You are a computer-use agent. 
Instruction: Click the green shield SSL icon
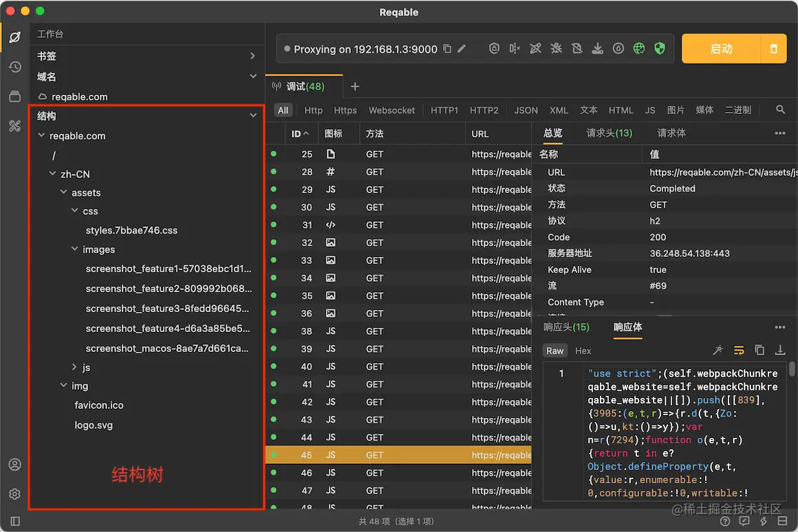660,49
